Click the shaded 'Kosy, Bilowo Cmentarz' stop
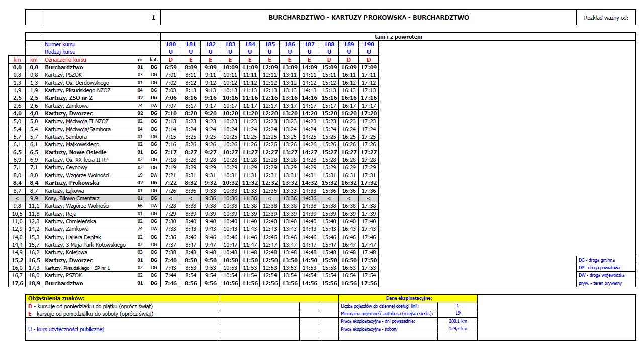 tap(72, 198)
